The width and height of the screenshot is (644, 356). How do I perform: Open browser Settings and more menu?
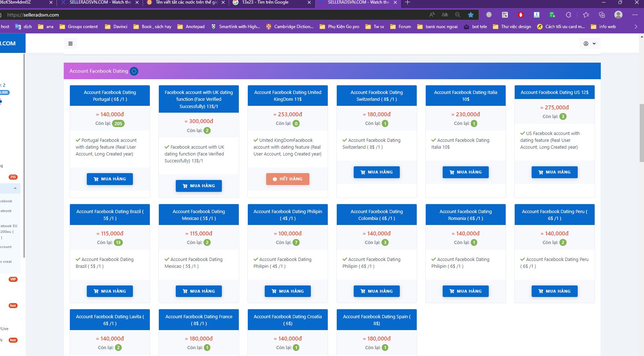click(635, 15)
